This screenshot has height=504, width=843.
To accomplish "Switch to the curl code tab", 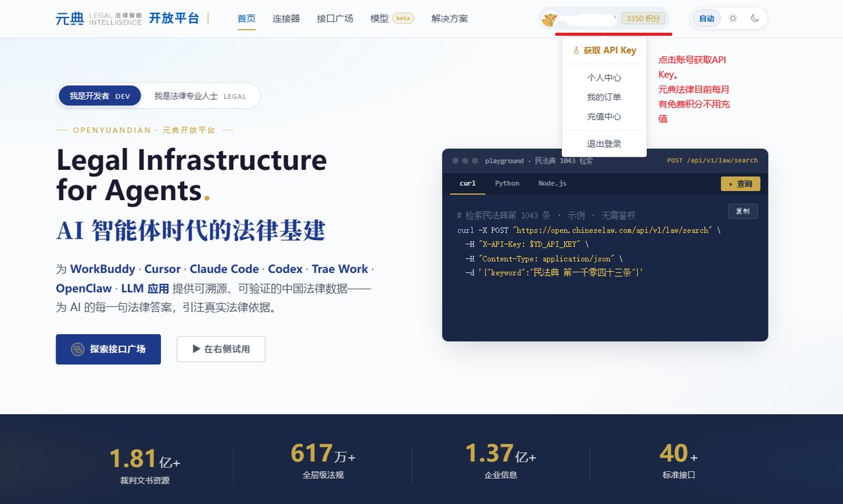I will (x=467, y=183).
